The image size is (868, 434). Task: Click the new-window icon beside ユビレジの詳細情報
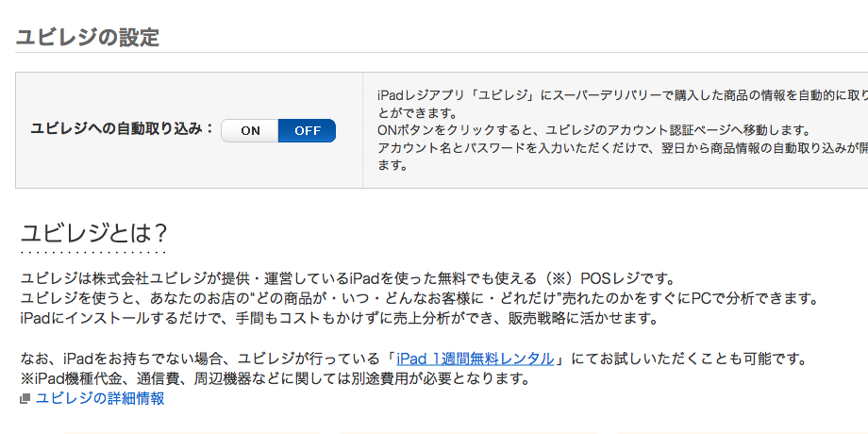coord(25,398)
